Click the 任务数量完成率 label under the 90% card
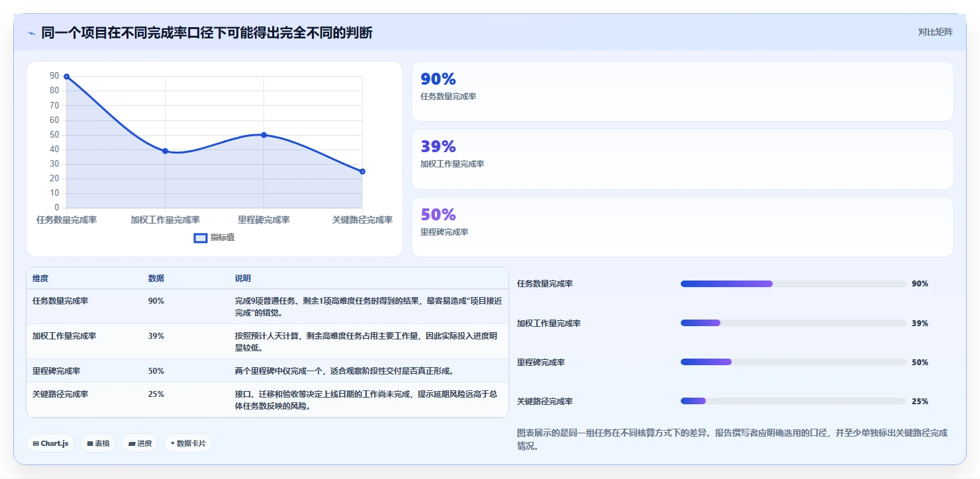Image resolution: width=980 pixels, height=479 pixels. [448, 97]
